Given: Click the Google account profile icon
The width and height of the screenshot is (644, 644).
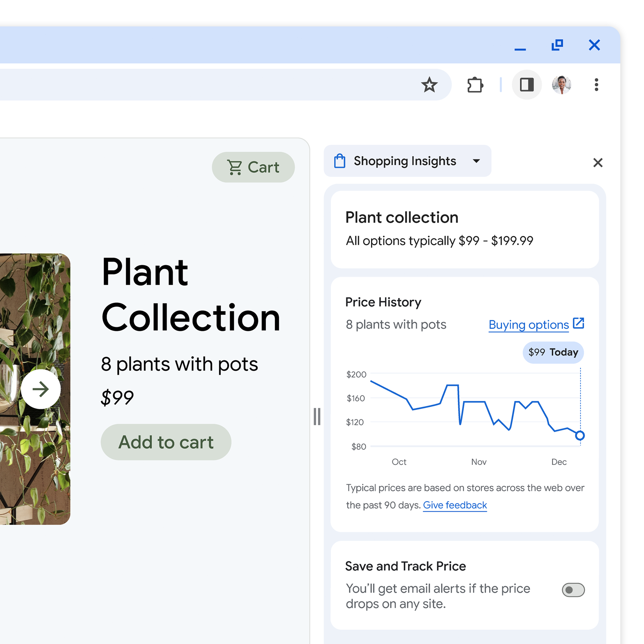Looking at the screenshot, I should (x=561, y=85).
